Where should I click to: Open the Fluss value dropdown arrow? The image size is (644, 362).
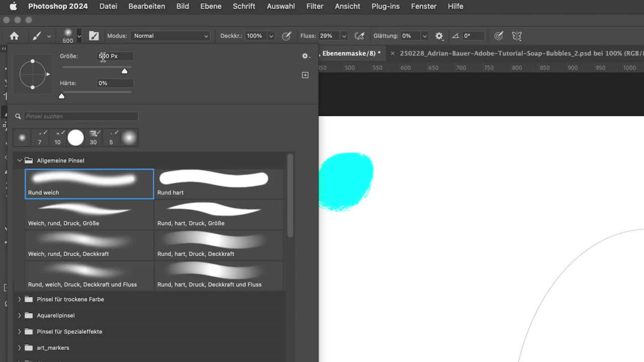point(344,36)
